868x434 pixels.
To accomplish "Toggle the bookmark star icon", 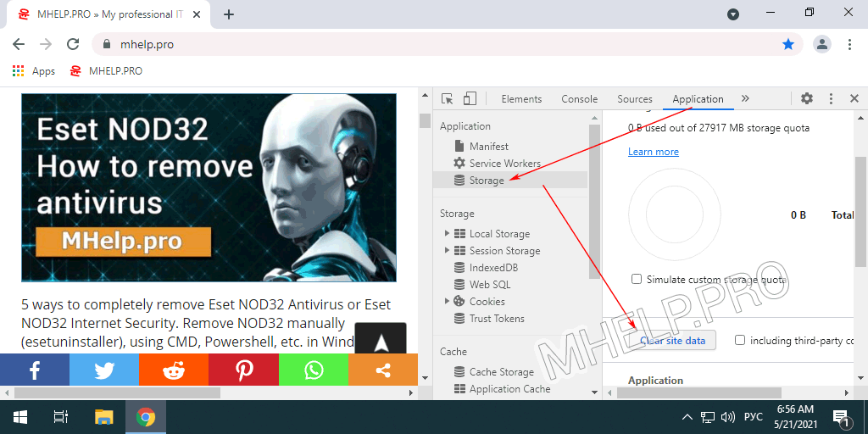I will (788, 44).
